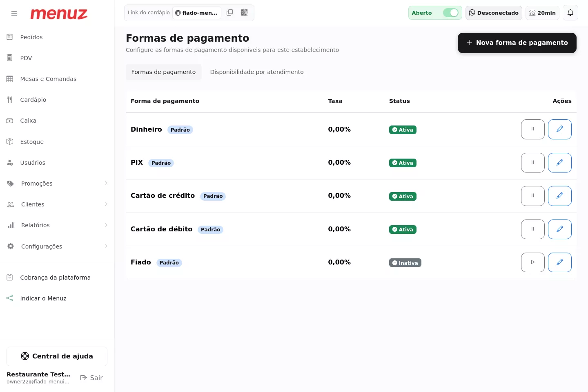Click the Padrão tag next to Fiado
Screen dimensions: 588x392
pyautogui.click(x=169, y=263)
